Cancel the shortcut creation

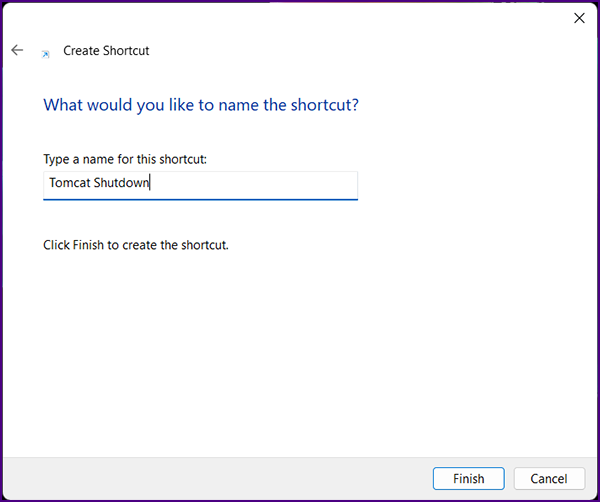549,479
